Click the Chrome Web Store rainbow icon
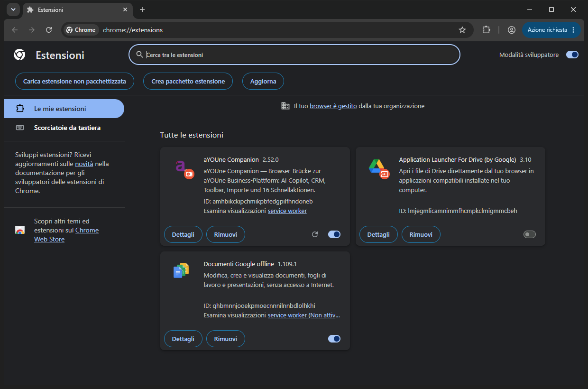Image resolution: width=588 pixels, height=389 pixels. 20,230
